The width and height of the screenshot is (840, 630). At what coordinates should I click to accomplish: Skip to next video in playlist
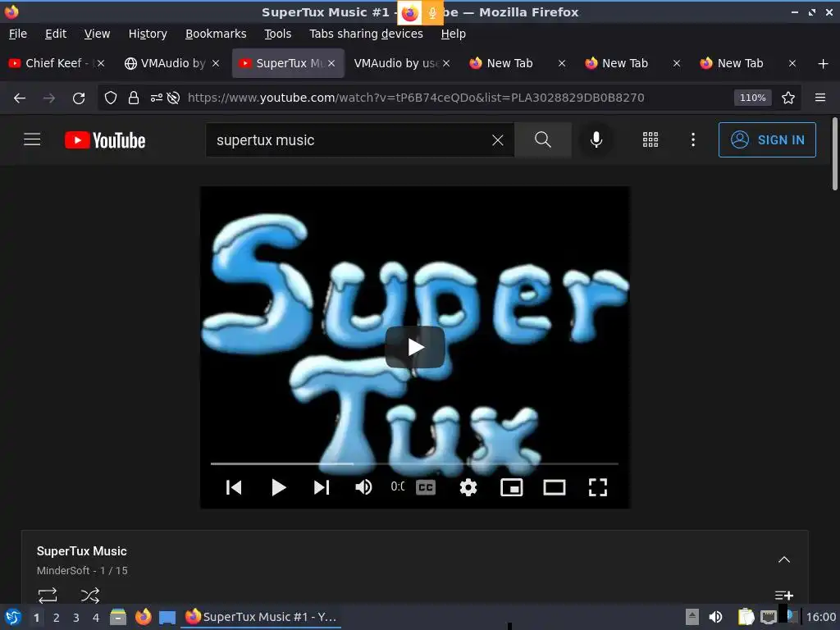[322, 487]
